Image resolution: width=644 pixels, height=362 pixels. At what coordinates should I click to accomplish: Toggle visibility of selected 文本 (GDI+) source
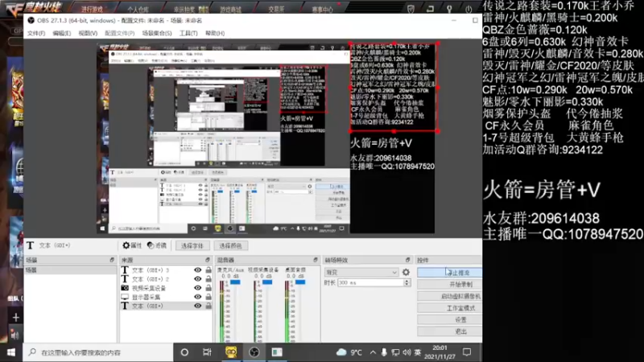[x=197, y=306]
